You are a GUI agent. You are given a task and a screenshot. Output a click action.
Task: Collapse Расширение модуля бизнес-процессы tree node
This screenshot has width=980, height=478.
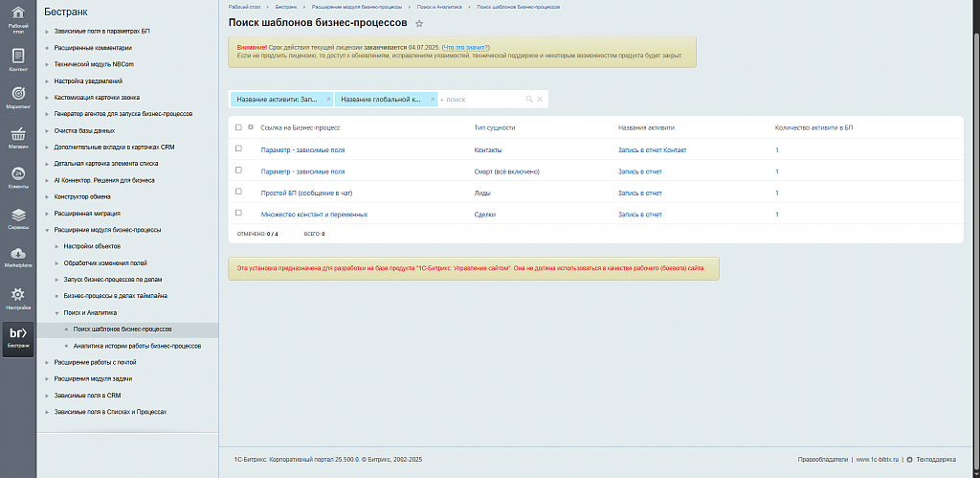click(47, 230)
